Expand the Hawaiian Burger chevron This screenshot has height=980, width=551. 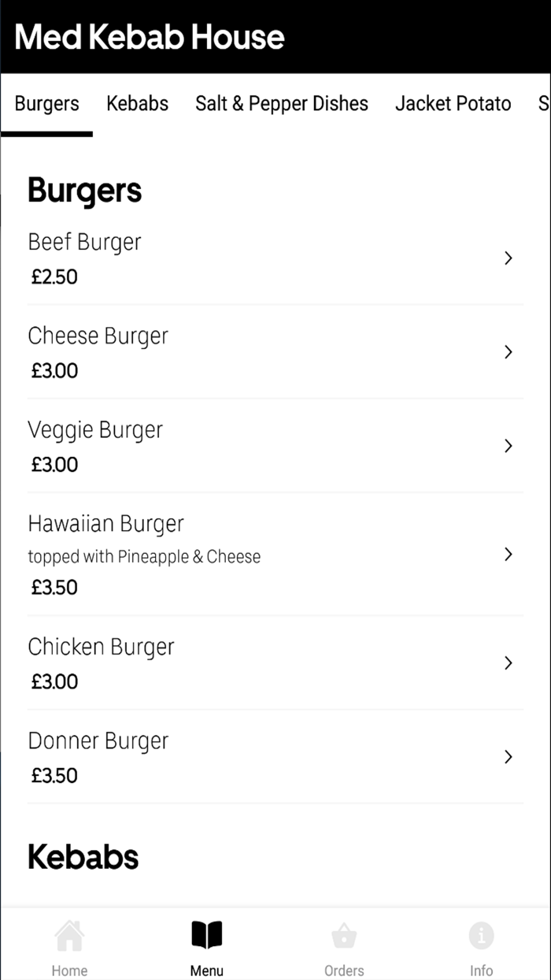(x=508, y=554)
